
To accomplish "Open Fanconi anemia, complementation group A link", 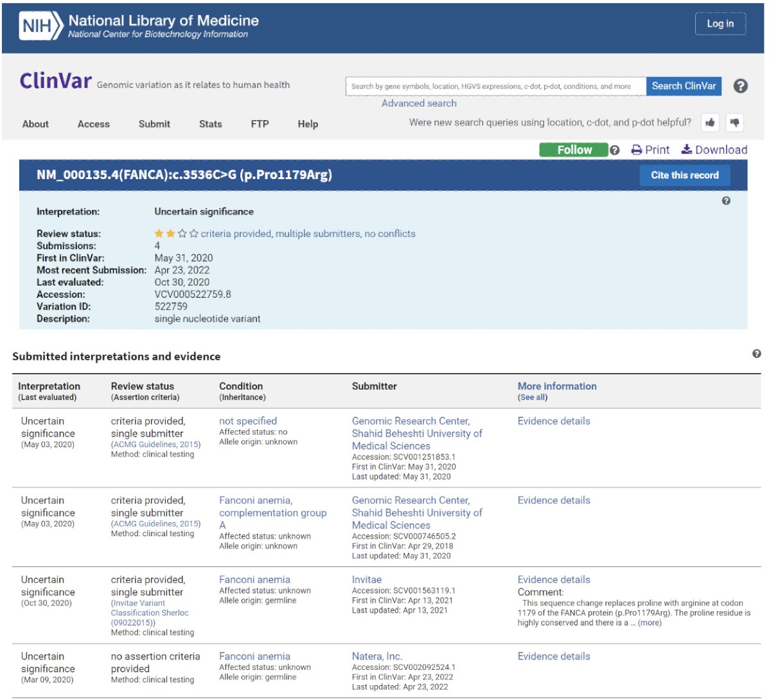I will 272,512.
